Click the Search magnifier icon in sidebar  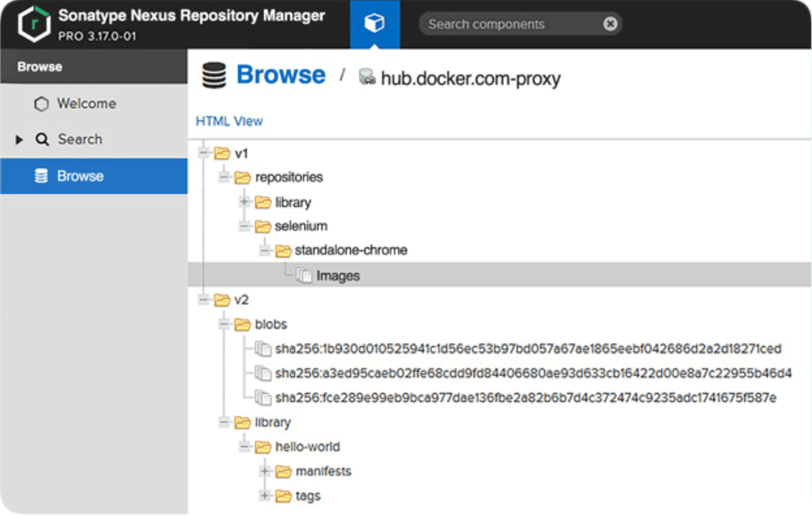(42, 140)
